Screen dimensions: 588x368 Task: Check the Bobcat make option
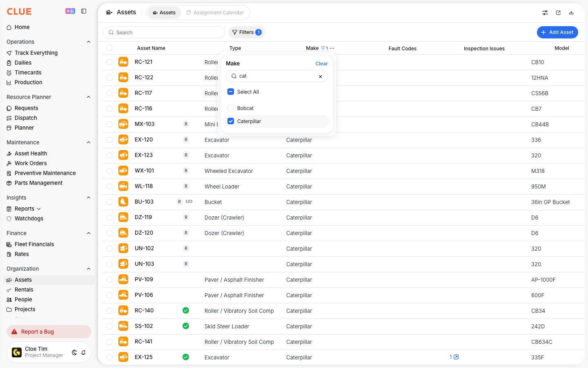231,108
